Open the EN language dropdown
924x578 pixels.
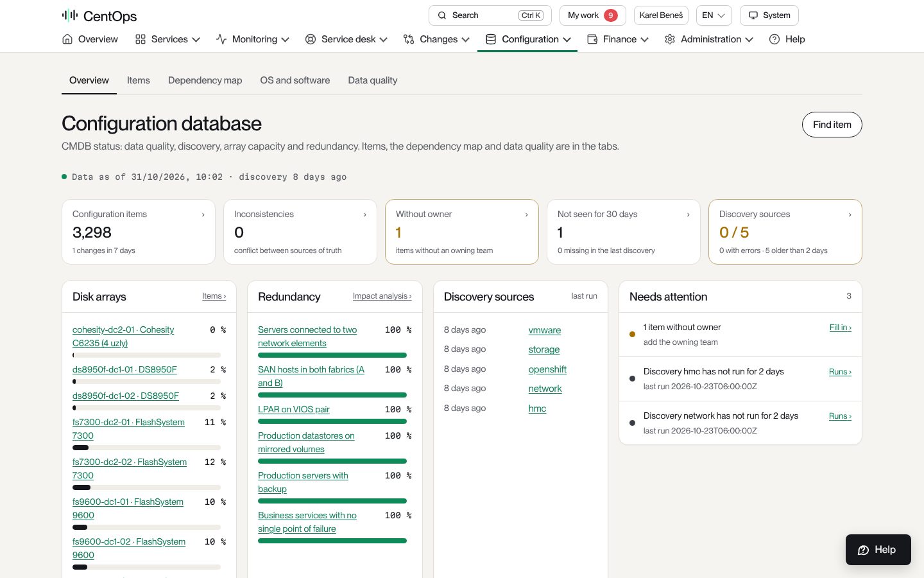tap(714, 15)
